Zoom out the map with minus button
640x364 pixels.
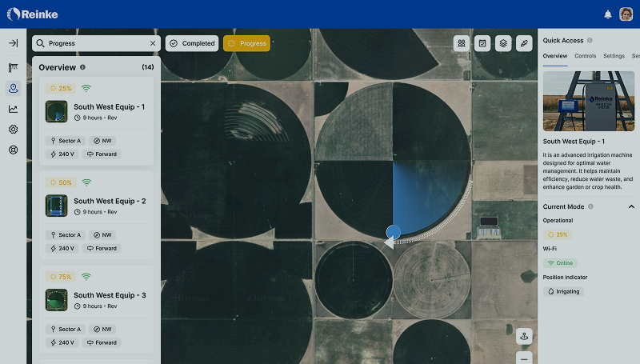pyautogui.click(x=524, y=358)
